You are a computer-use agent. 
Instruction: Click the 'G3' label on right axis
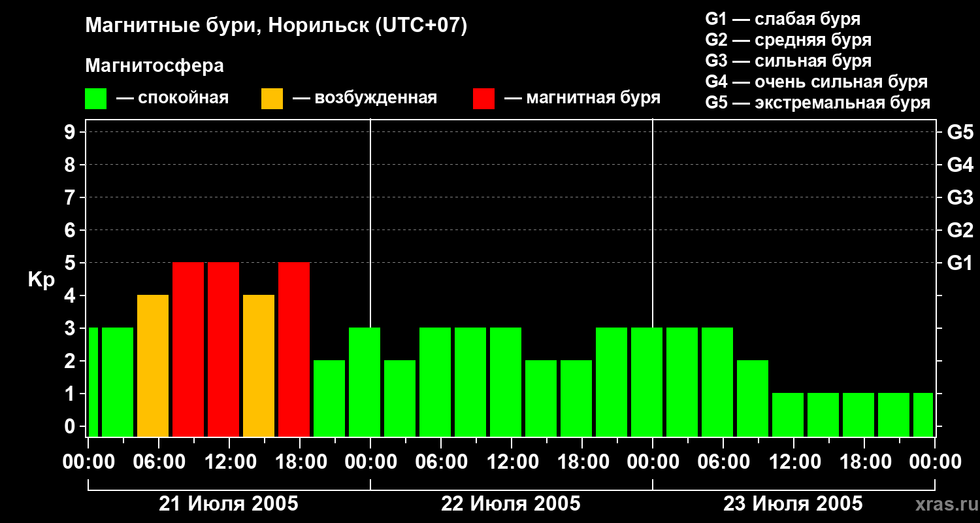pyautogui.click(x=960, y=197)
